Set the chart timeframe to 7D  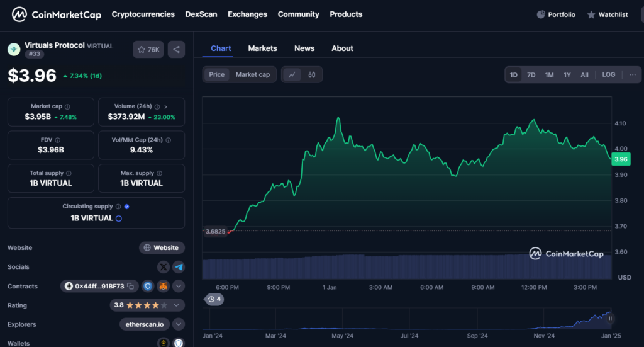531,75
